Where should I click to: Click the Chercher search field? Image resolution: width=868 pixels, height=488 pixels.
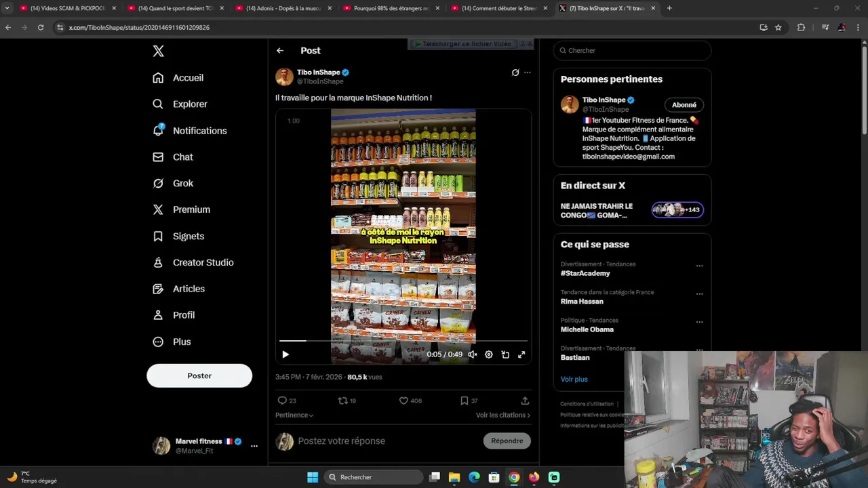pyautogui.click(x=632, y=51)
